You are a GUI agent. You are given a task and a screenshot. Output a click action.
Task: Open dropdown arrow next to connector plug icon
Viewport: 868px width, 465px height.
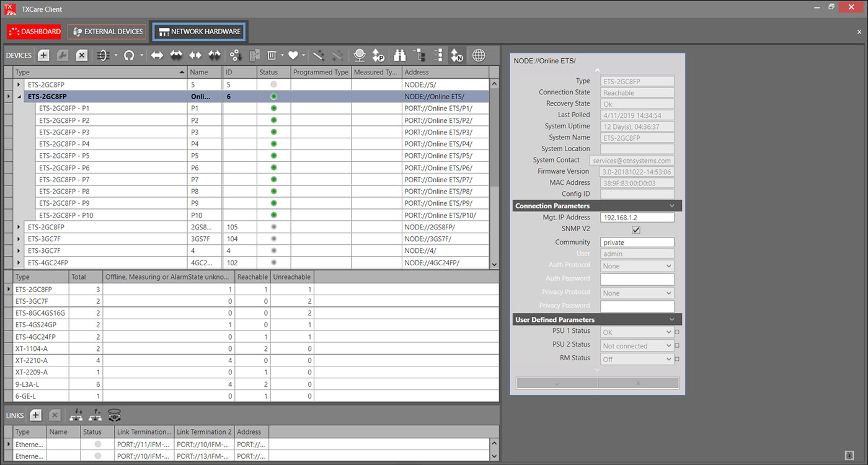116,55
